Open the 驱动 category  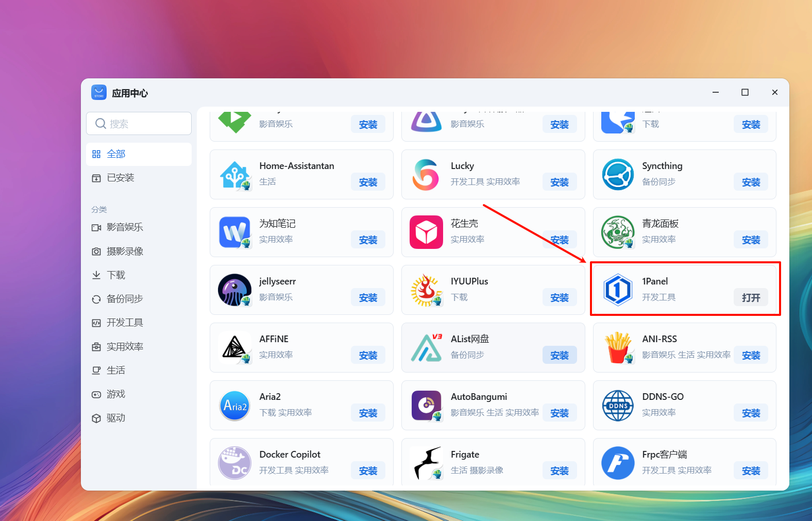pos(139,418)
